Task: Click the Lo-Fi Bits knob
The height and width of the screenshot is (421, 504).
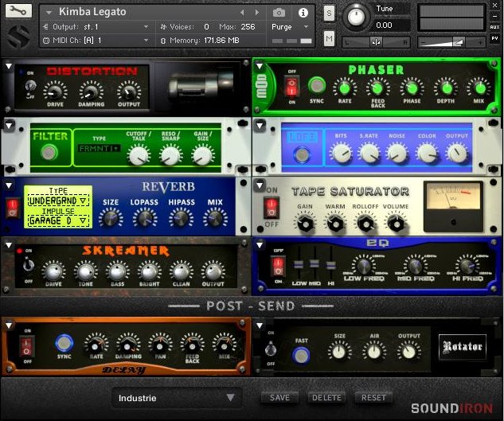Action: (342, 154)
